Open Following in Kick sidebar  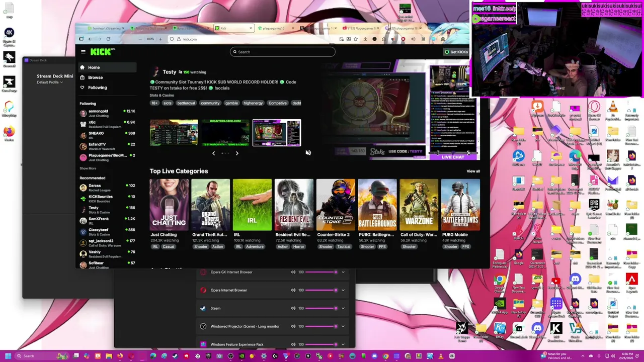click(107, 87)
